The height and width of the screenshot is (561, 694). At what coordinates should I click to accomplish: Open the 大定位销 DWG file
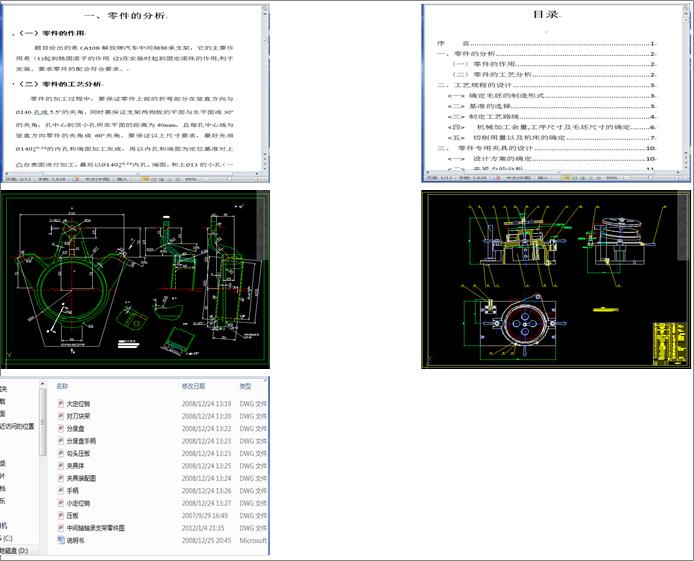click(82, 404)
